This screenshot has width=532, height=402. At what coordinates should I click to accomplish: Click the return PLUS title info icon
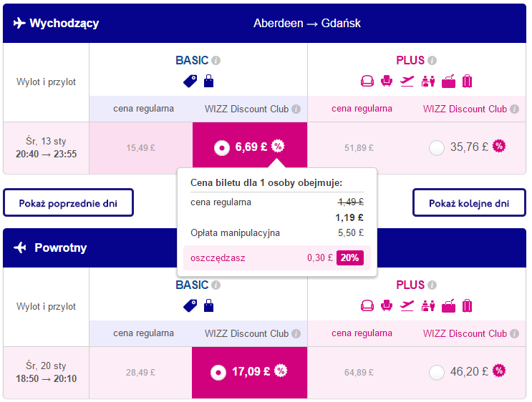(x=432, y=285)
